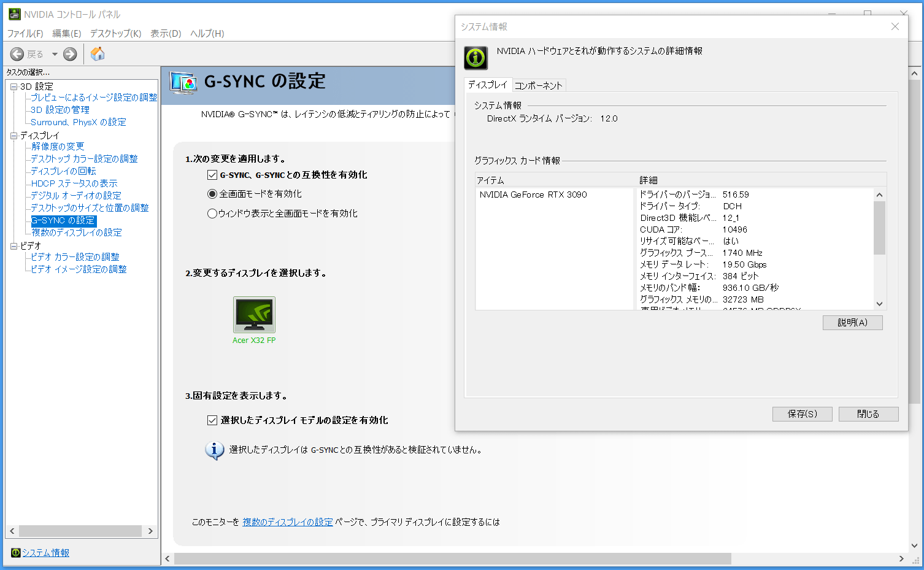The height and width of the screenshot is (570, 924).
Task: Click the system info green icon in dialog
Action: [x=475, y=58]
